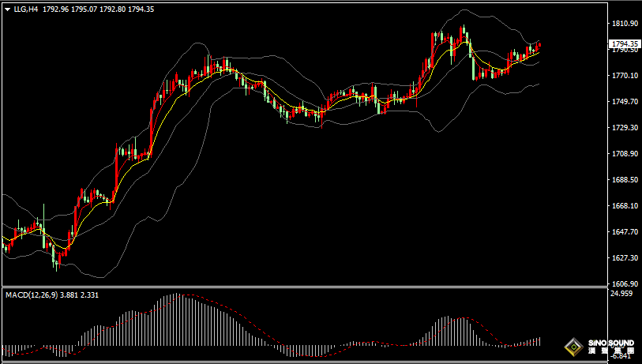Click the Sino Sound diamond logo
This screenshot has height=364, width=642.
pos(573,347)
